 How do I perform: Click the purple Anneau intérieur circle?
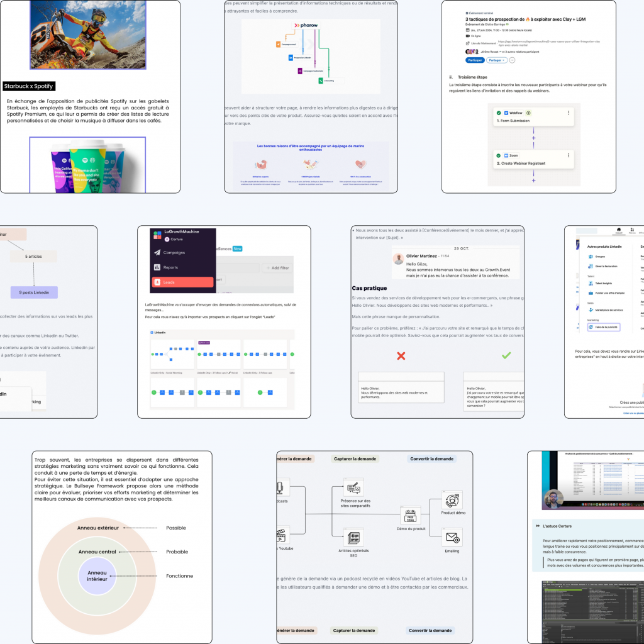(x=97, y=576)
